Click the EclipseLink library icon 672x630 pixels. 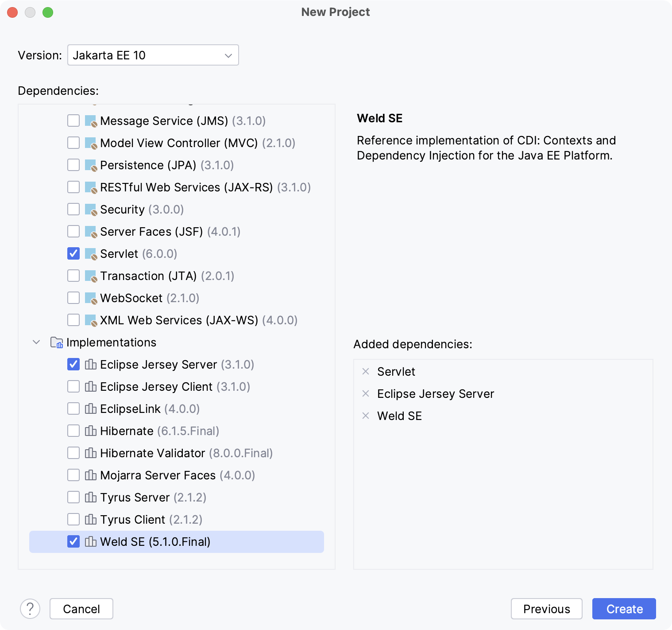tap(91, 408)
